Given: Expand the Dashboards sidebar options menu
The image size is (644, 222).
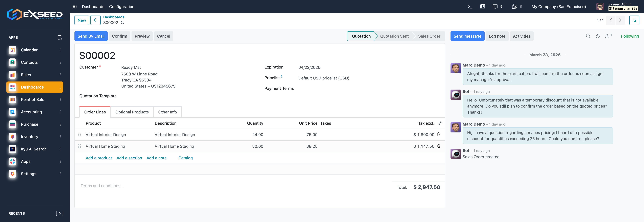Looking at the screenshot, I should point(60,87).
